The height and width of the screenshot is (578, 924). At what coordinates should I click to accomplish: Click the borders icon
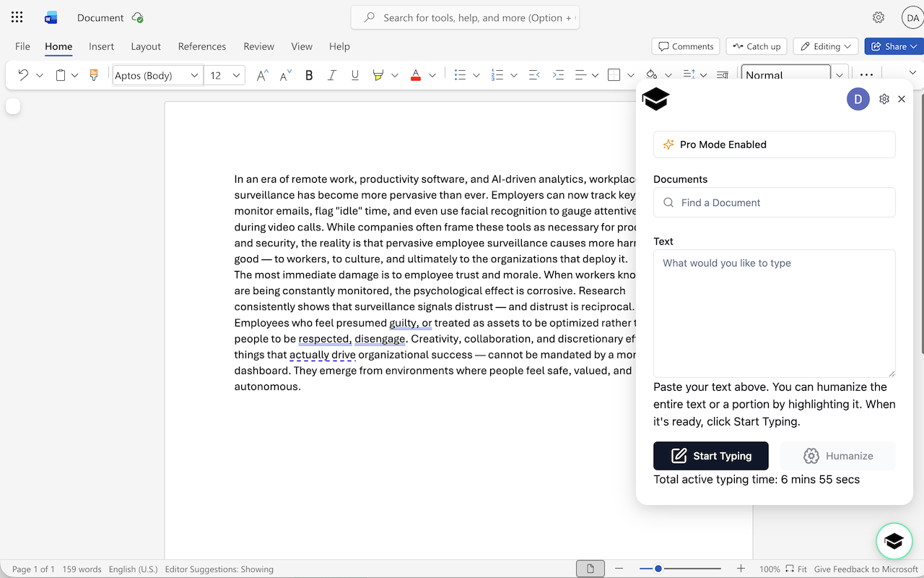614,75
